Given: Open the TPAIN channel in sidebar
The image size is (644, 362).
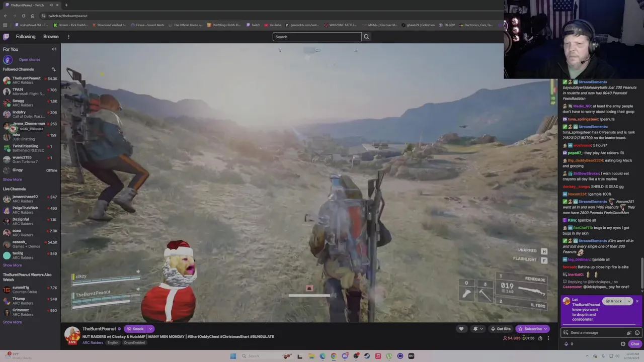Looking at the screenshot, I should tap(30, 92).
